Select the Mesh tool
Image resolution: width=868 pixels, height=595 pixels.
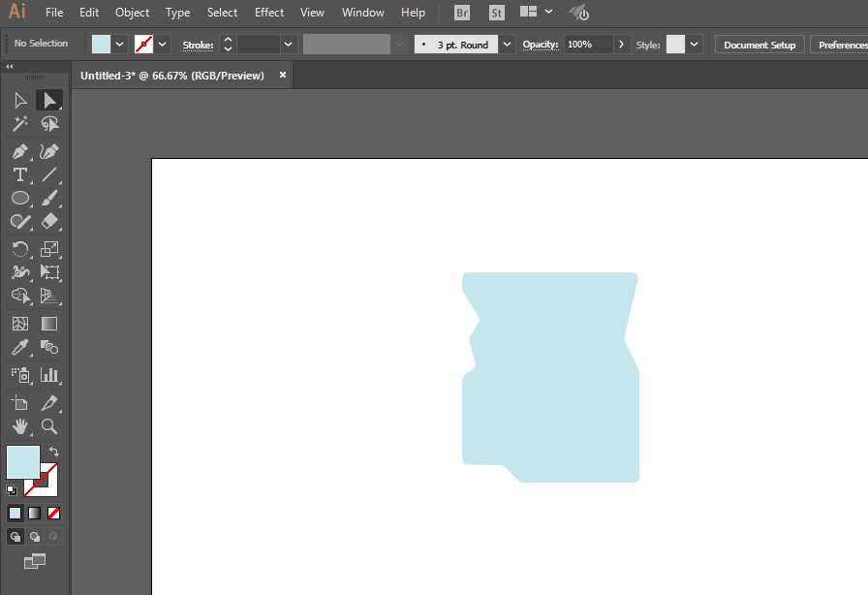pyautogui.click(x=20, y=324)
